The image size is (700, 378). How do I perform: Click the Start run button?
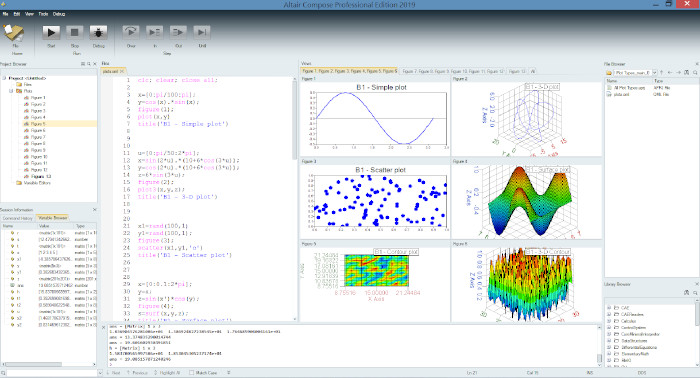coord(51,33)
